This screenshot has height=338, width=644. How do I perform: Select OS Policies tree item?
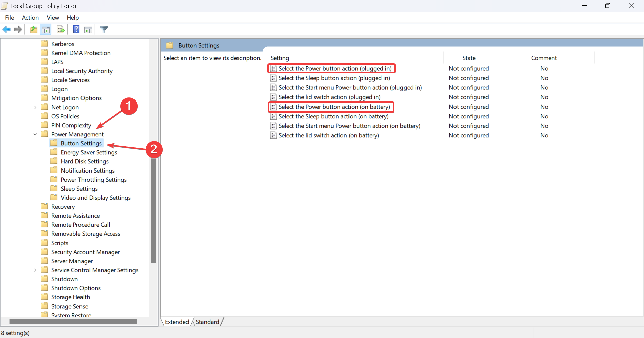tap(65, 116)
